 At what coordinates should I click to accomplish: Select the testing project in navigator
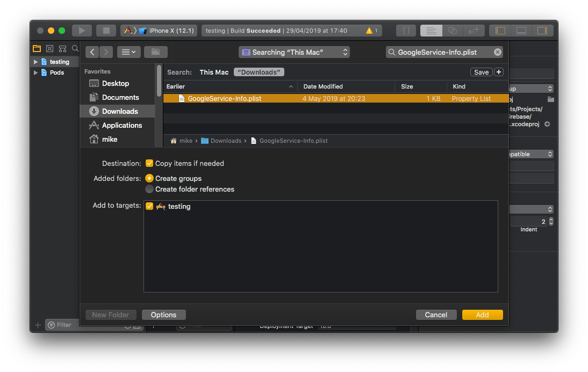59,62
